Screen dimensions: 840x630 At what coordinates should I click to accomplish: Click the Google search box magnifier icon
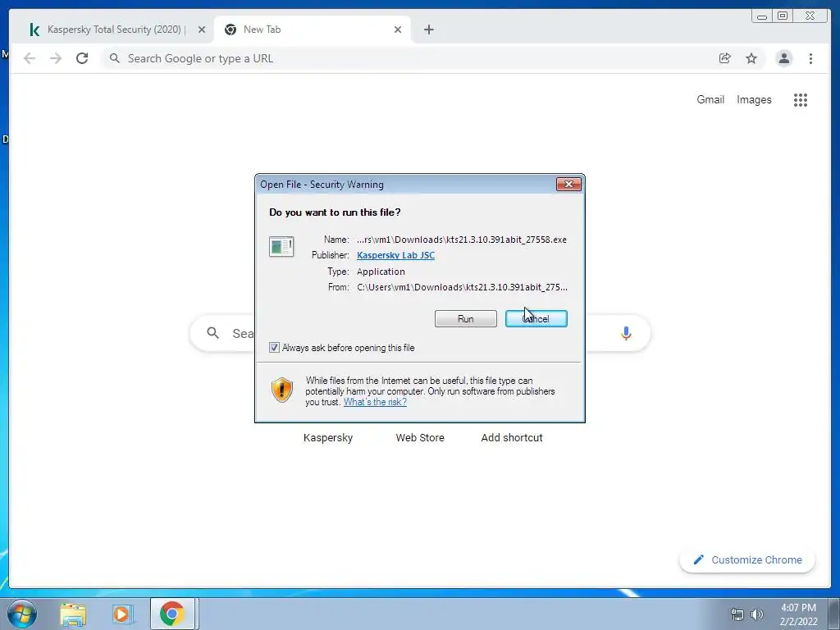(x=212, y=333)
